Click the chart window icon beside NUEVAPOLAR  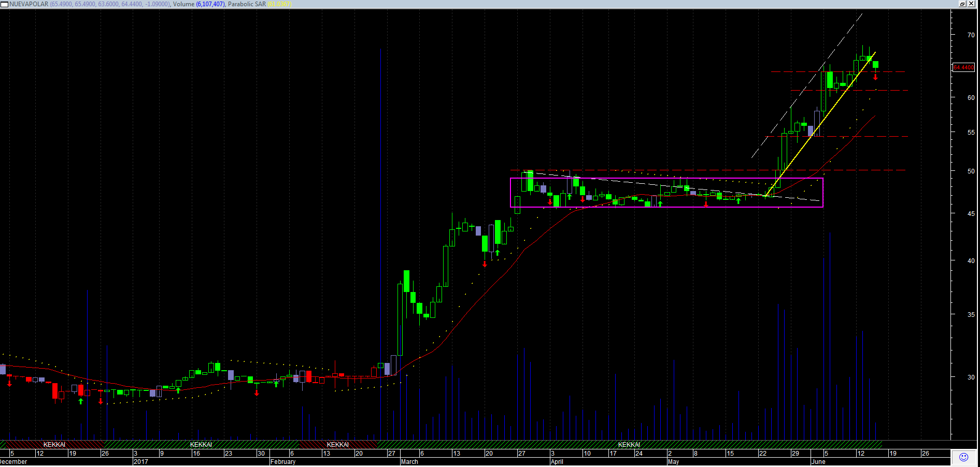[x=5, y=4]
